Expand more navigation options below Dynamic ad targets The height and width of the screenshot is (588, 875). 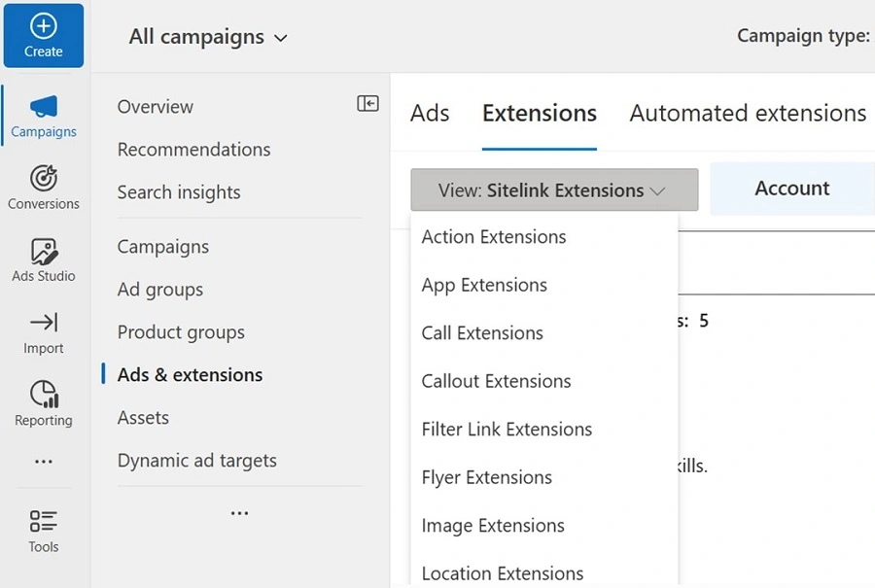coord(239,513)
